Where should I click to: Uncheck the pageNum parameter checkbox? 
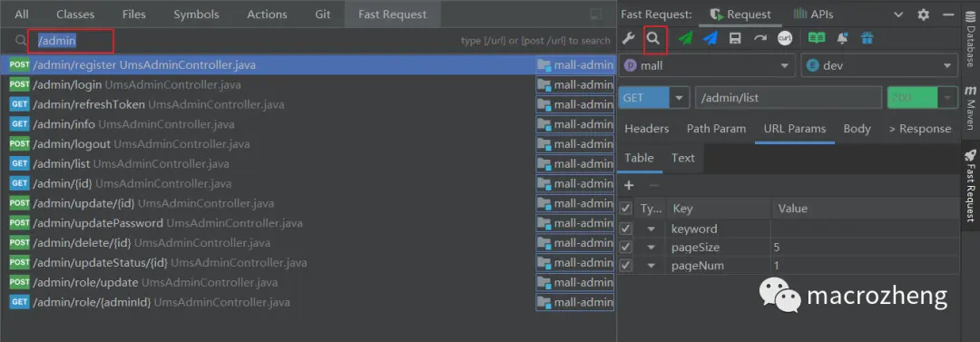click(x=625, y=266)
